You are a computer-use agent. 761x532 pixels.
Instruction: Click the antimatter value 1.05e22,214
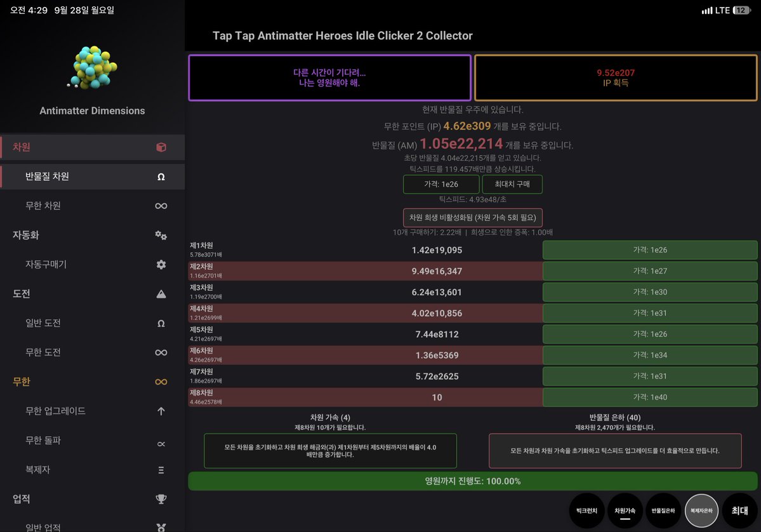[461, 143]
